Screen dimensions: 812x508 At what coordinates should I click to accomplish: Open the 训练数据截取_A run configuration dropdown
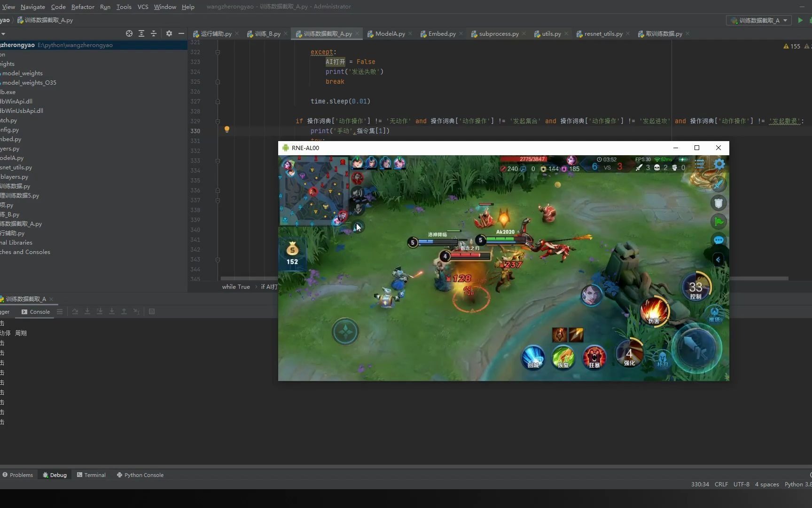point(759,20)
